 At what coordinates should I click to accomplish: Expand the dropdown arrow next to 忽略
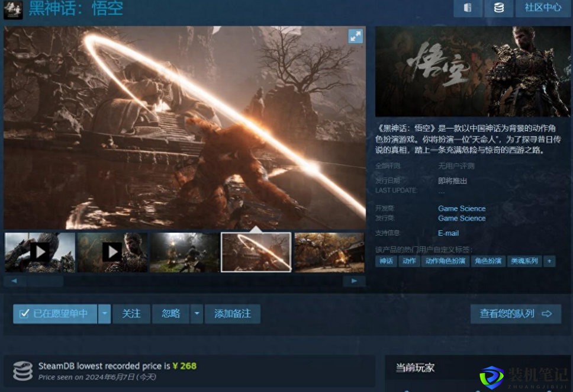[197, 314]
